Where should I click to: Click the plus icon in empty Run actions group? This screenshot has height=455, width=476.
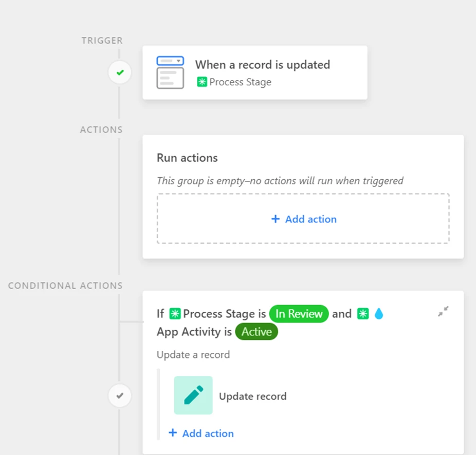(276, 219)
